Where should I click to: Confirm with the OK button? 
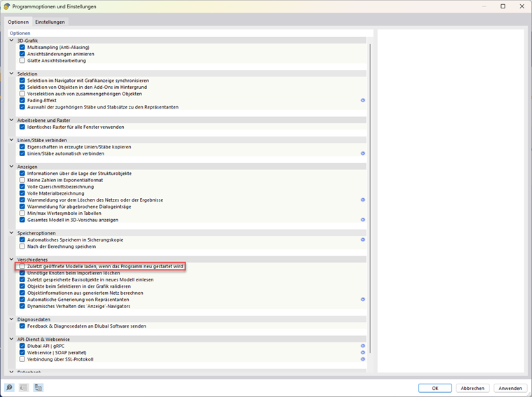[x=435, y=388]
